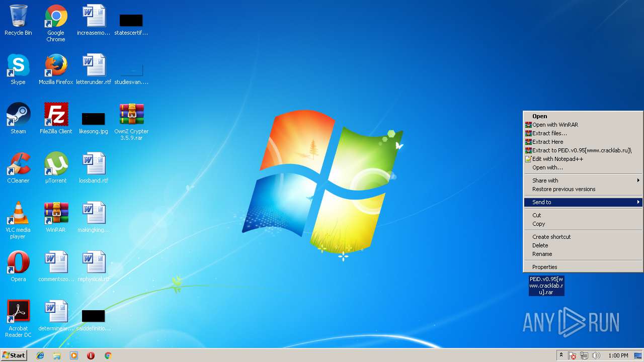The image size is (644, 362).
Task: Choose Open with... in context menu
Action: click(x=583, y=167)
